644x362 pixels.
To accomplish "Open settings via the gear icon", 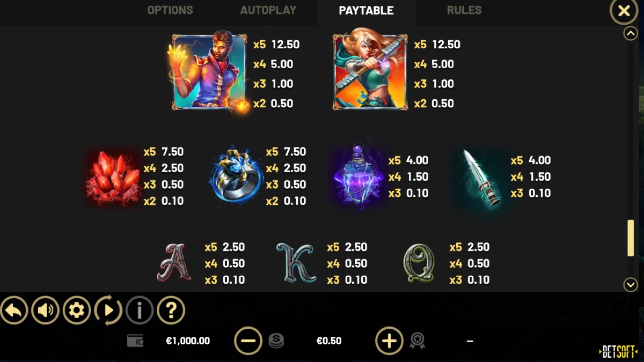I will (77, 311).
